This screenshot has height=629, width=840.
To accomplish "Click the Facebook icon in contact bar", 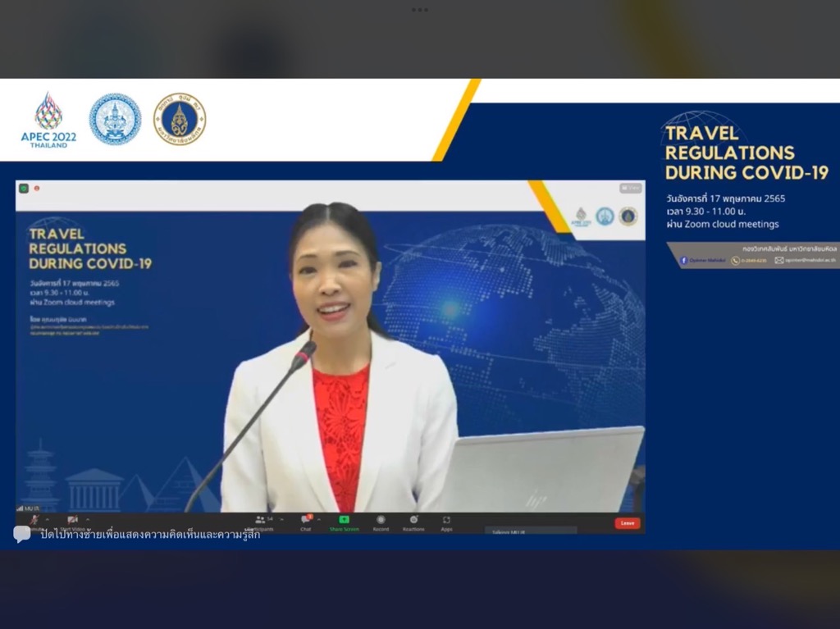I will click(683, 261).
